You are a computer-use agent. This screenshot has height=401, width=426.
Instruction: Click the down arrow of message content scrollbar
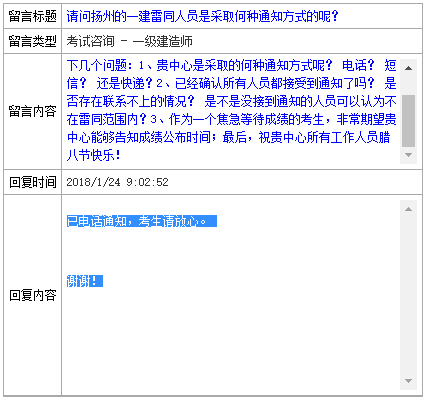408,155
